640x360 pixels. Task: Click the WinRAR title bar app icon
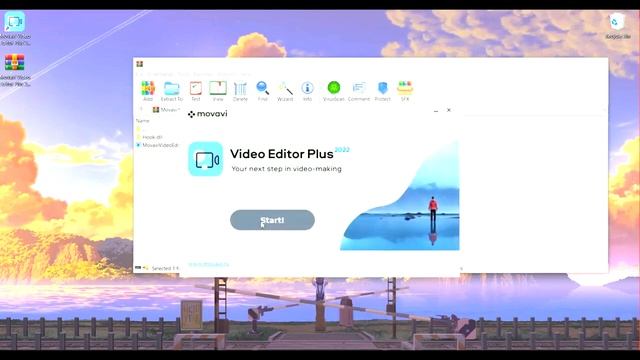pos(140,64)
